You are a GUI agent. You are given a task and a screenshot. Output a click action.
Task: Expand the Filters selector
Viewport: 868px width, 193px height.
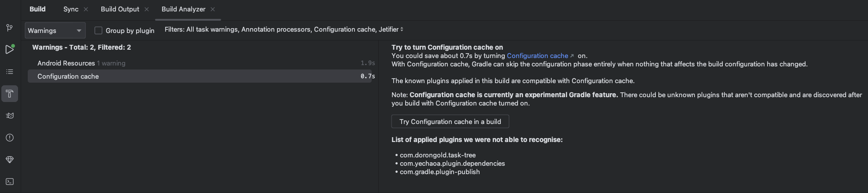284,29
